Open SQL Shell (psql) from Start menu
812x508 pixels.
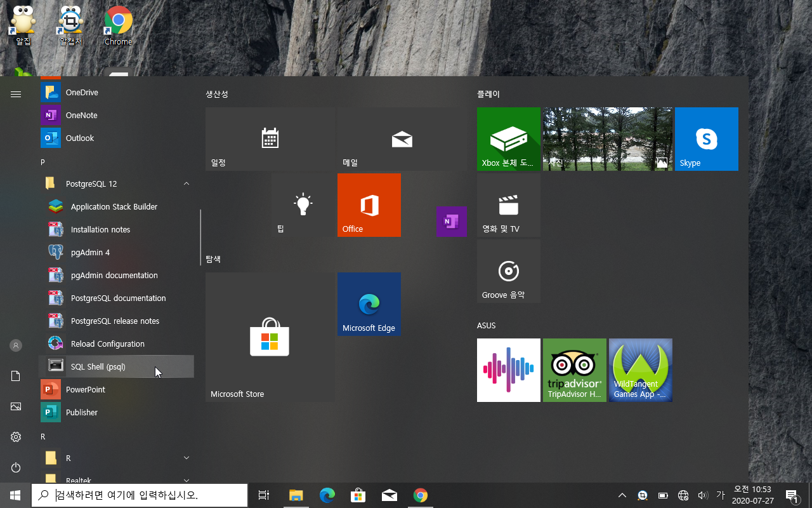tap(116, 366)
